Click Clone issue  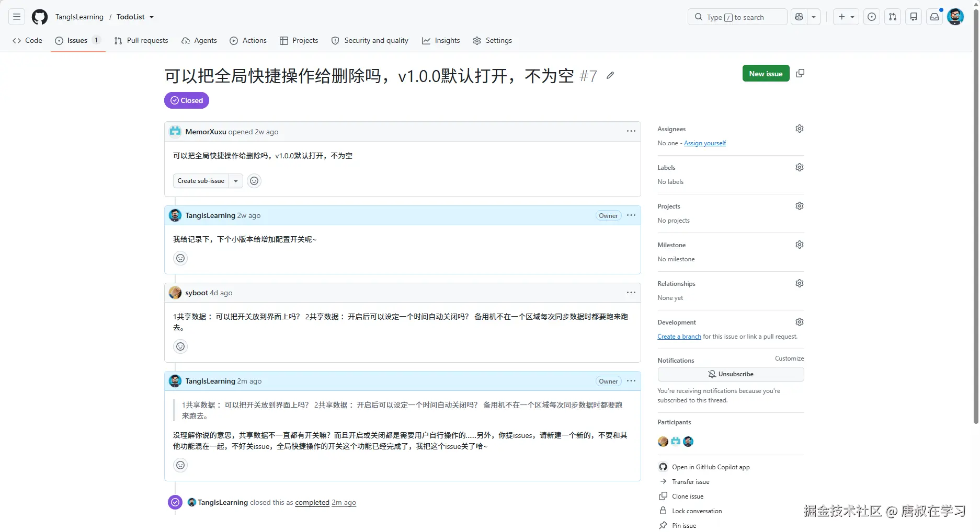(x=681, y=496)
